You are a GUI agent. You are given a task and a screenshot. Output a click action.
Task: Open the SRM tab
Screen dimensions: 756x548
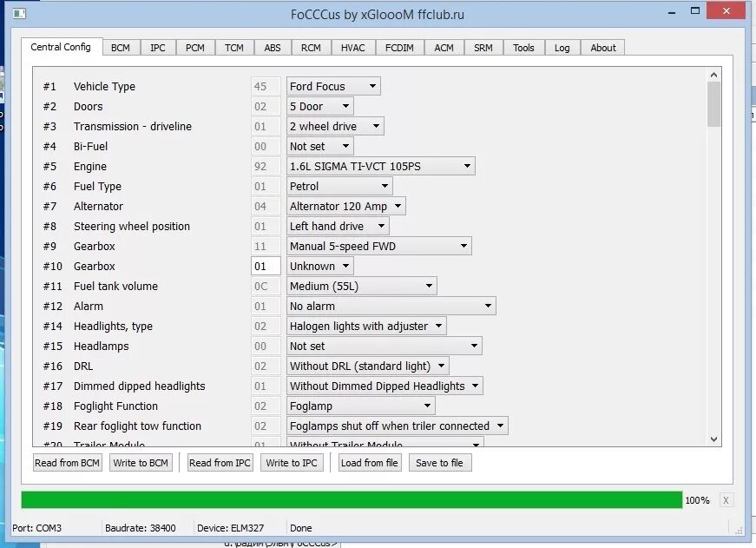pyautogui.click(x=483, y=48)
